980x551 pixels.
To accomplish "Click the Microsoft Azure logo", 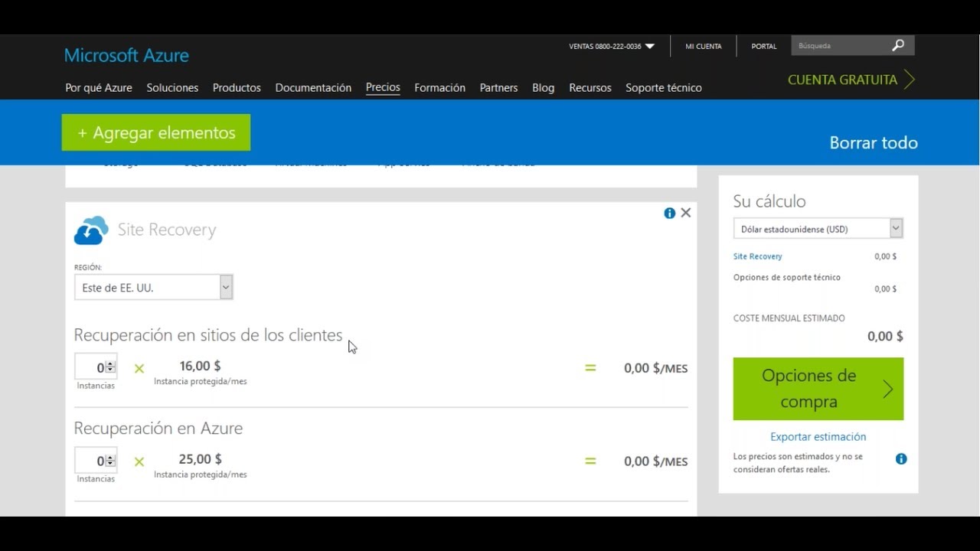I will 126,55.
